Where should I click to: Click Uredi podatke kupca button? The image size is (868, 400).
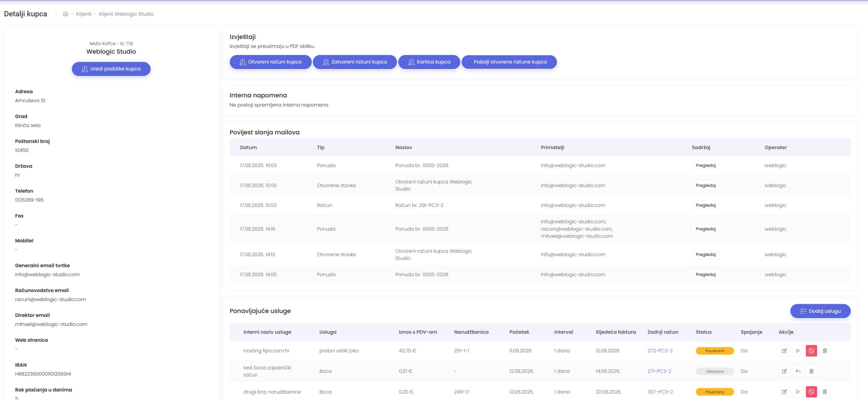tap(111, 69)
